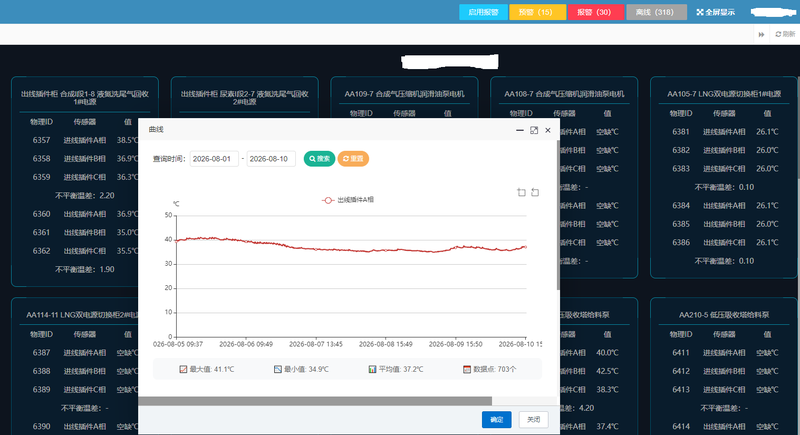This screenshot has width=800, height=435.
Task: Click the start date field 2026-08-01
Action: (214, 159)
